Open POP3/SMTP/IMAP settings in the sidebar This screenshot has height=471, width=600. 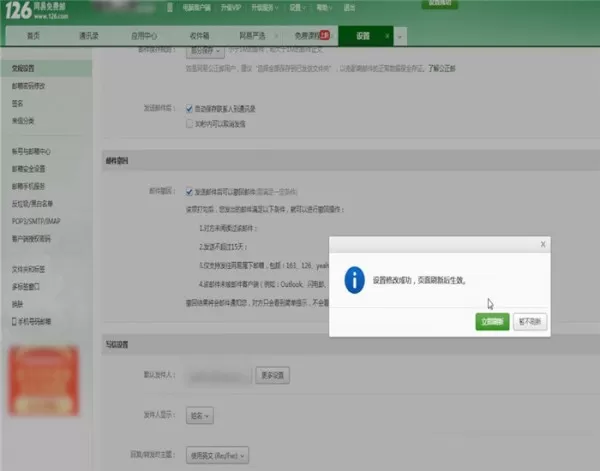pyautogui.click(x=36, y=221)
